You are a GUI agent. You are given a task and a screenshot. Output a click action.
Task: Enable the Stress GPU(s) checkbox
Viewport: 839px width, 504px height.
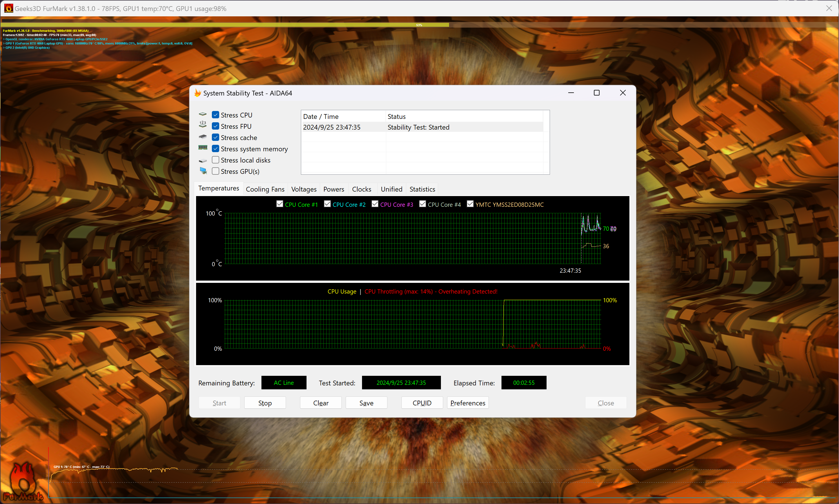pos(215,171)
